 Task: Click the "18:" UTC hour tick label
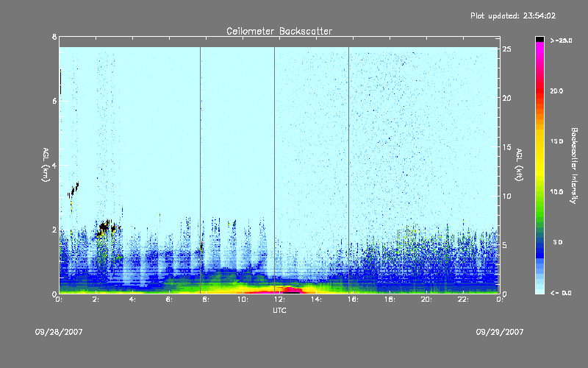(390, 300)
